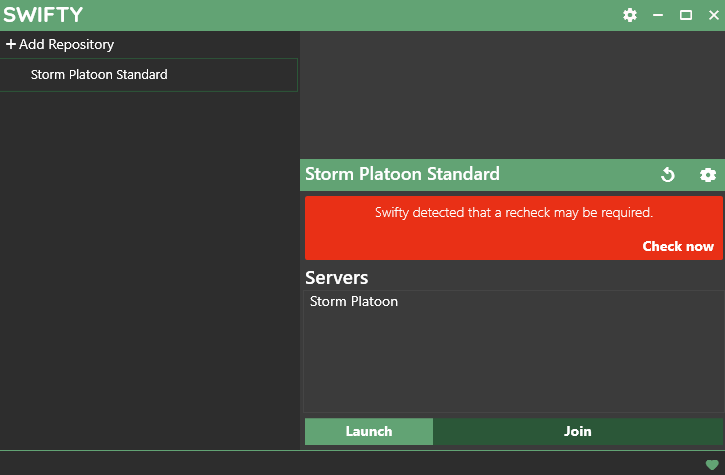Select the Storm Platoon server entry

pos(354,302)
